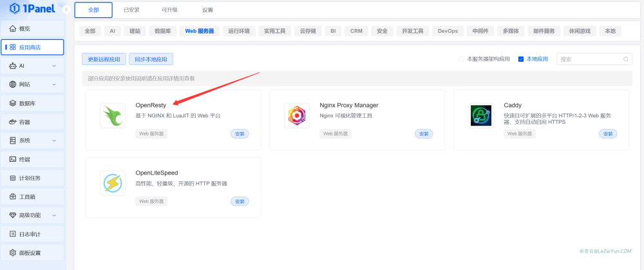Filter apps by 中间件 category
The width and height of the screenshot is (644, 270).
[480, 31]
